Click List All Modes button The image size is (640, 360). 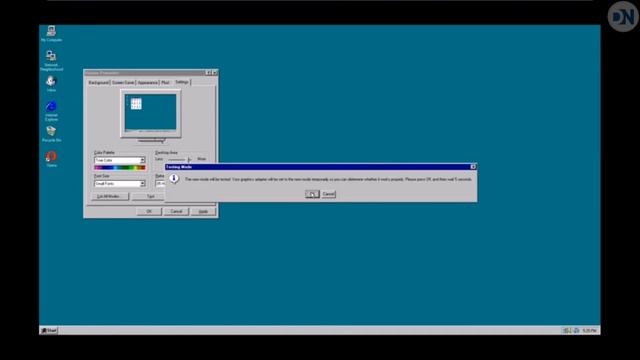coord(110,196)
